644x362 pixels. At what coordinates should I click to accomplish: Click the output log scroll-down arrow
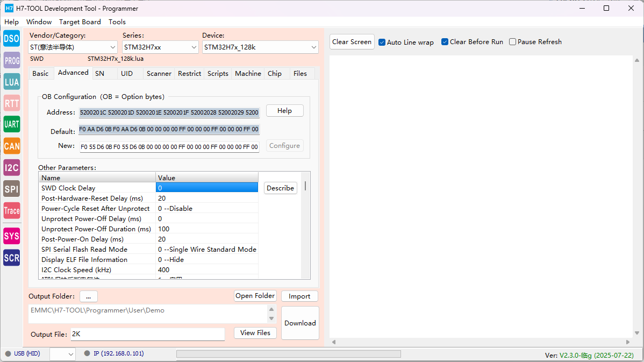tap(637, 333)
